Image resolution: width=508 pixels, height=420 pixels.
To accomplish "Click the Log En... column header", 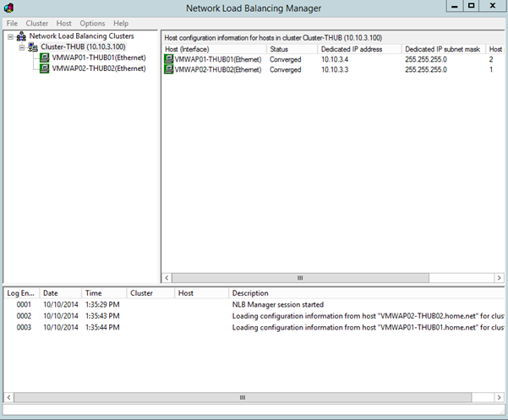I will pyautogui.click(x=21, y=293).
